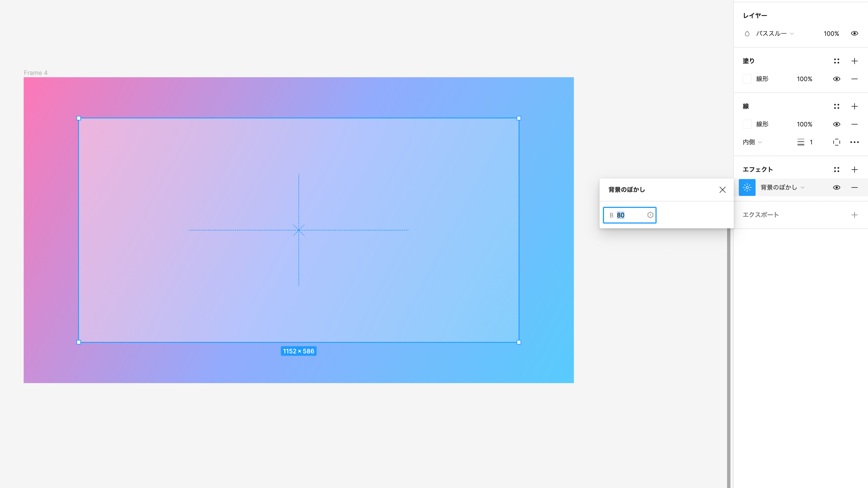The image size is (868, 488).
Task: Click the bottom-right selection handle of rectangle
Action: pyautogui.click(x=518, y=342)
